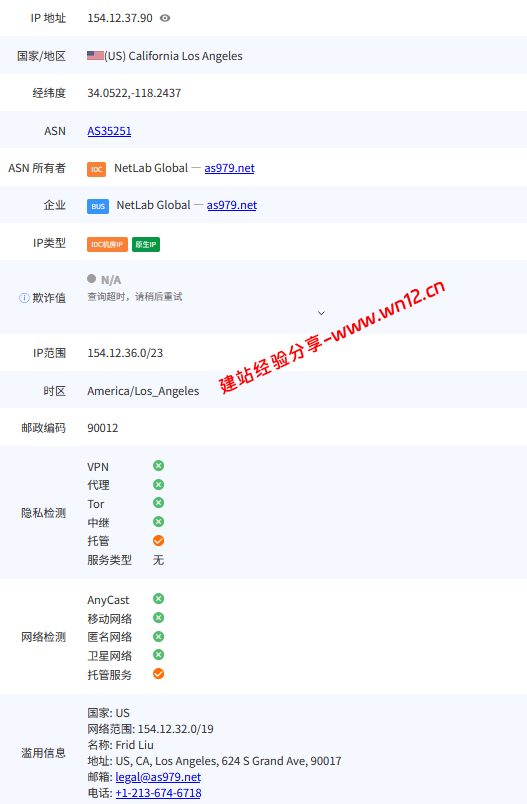Click the 卫星网络 status cross icon
This screenshot has width=527, height=804.
(158, 655)
